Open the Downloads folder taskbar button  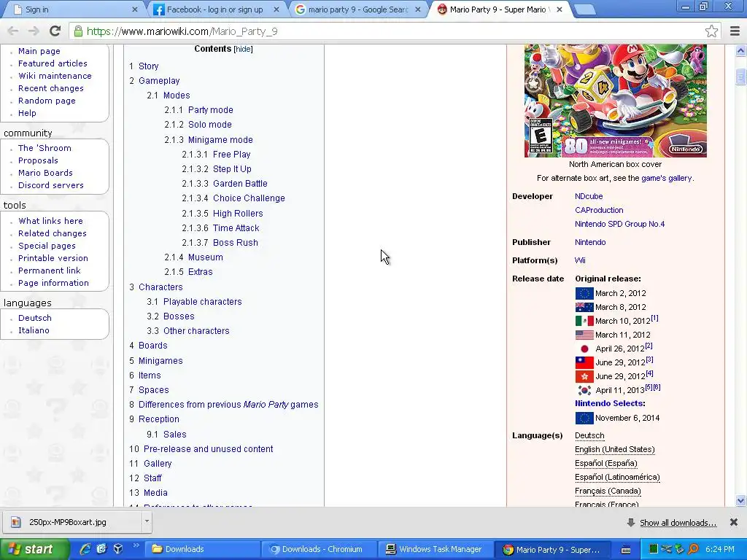pos(202,549)
